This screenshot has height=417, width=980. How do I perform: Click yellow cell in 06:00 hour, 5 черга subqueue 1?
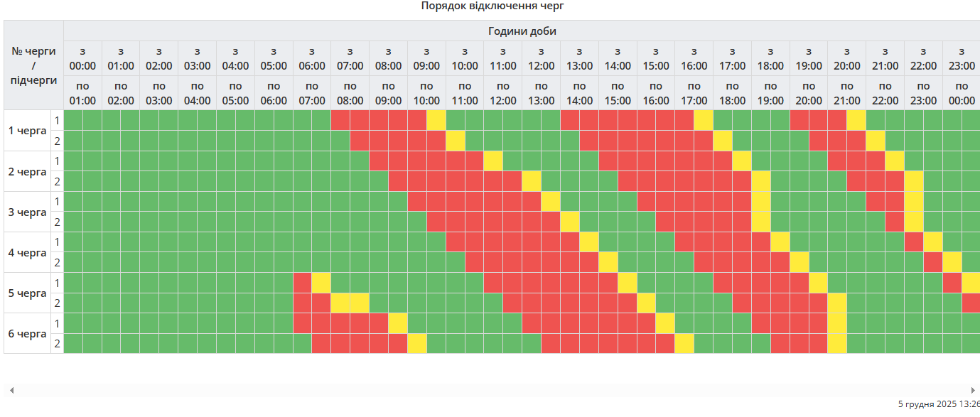pos(321,283)
